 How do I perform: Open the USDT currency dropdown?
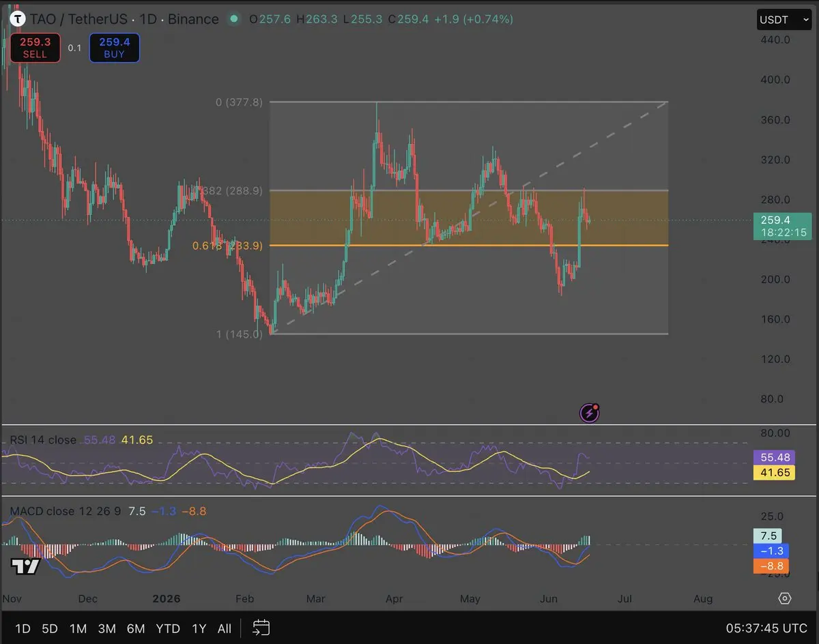click(x=784, y=20)
